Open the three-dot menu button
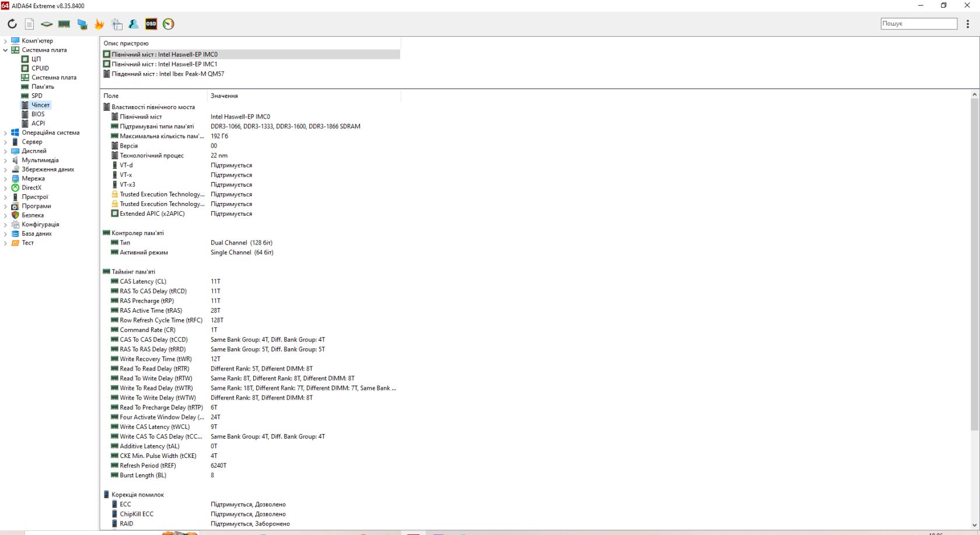Screen dimensions: 980x535 coord(968,24)
